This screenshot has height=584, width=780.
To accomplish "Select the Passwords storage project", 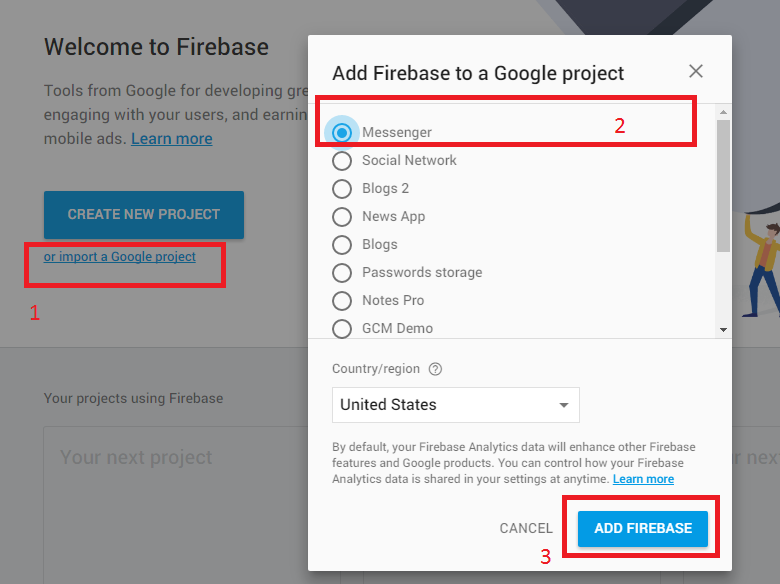I will 342,272.
